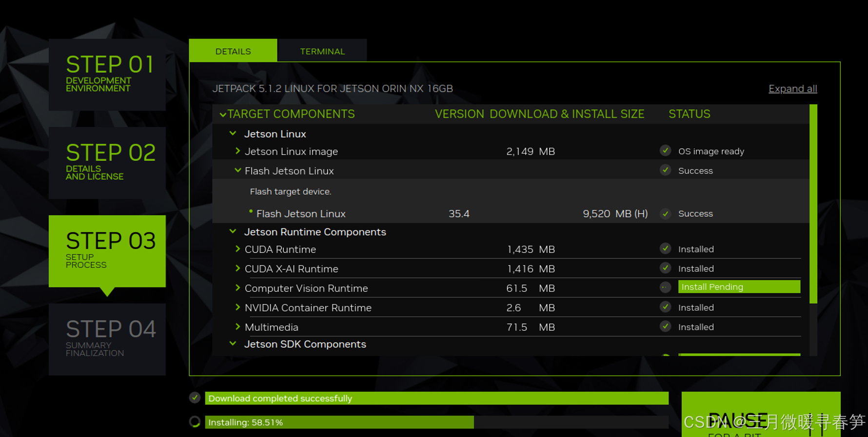
Task: Click the 2,149 MB size value
Action: [x=531, y=152]
